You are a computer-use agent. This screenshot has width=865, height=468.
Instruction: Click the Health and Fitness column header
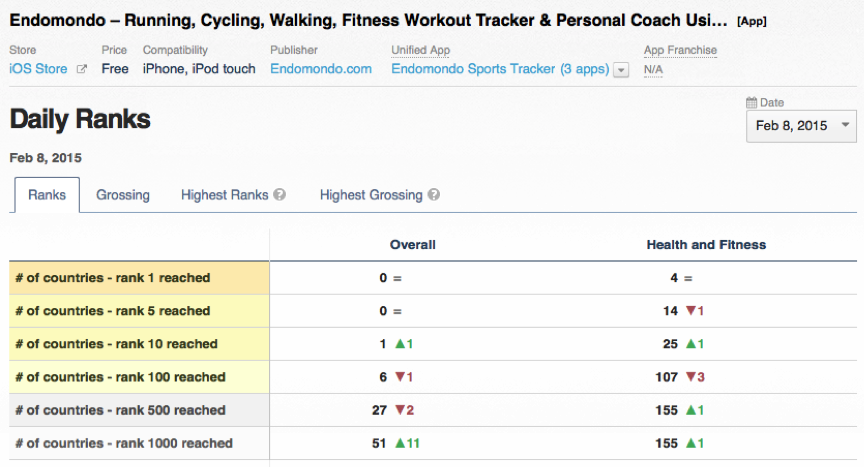[x=706, y=245]
